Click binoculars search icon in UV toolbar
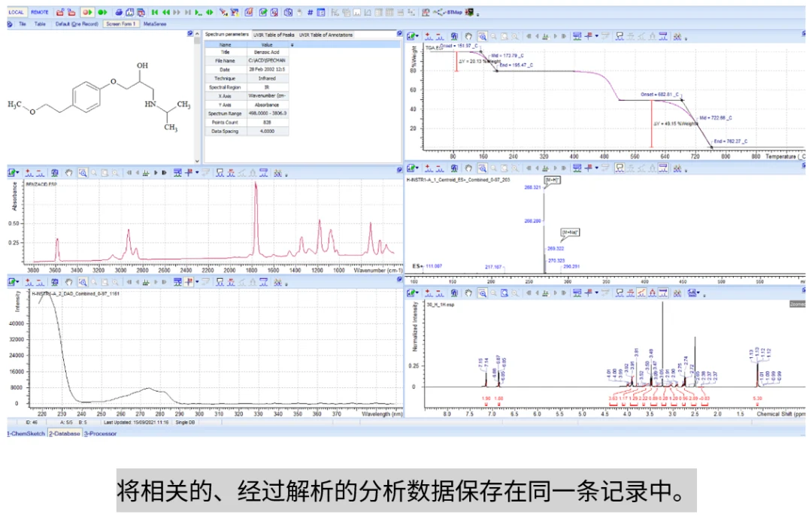Image resolution: width=812 pixels, height=518 pixels. click(277, 283)
